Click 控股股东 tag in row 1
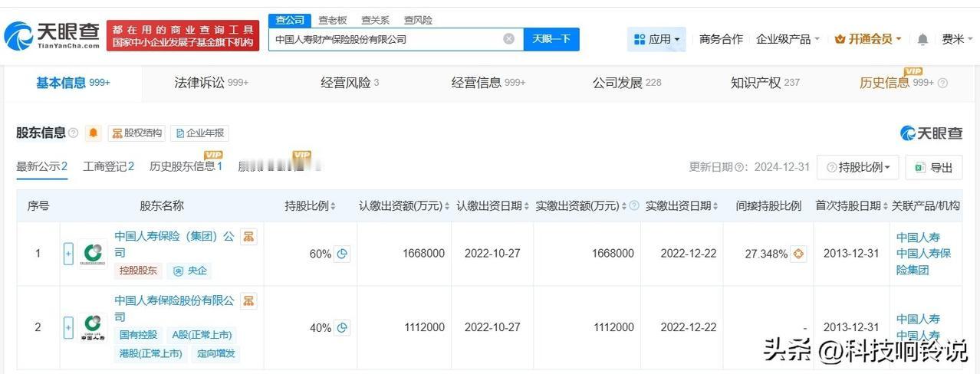980x374 pixels. [139, 271]
